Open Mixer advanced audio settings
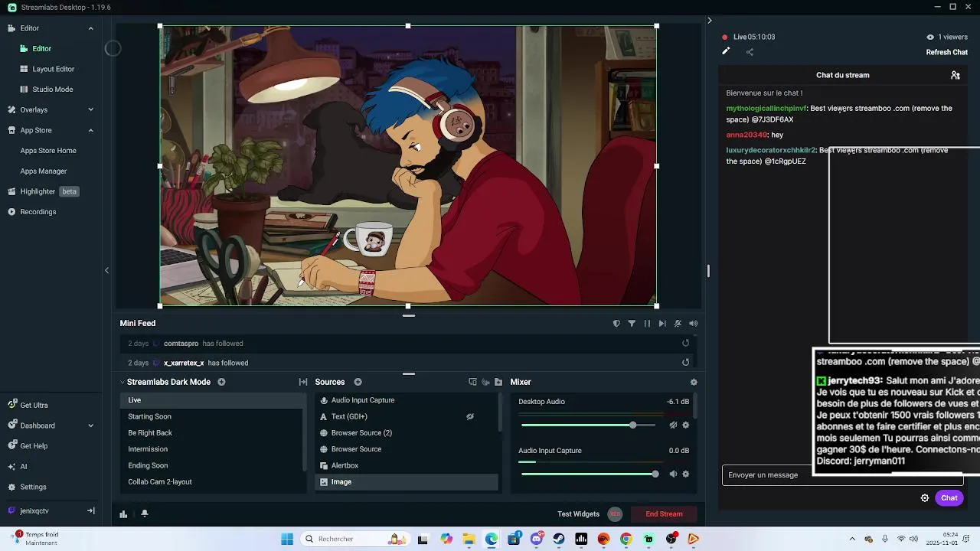This screenshot has width=980, height=551. tap(694, 382)
